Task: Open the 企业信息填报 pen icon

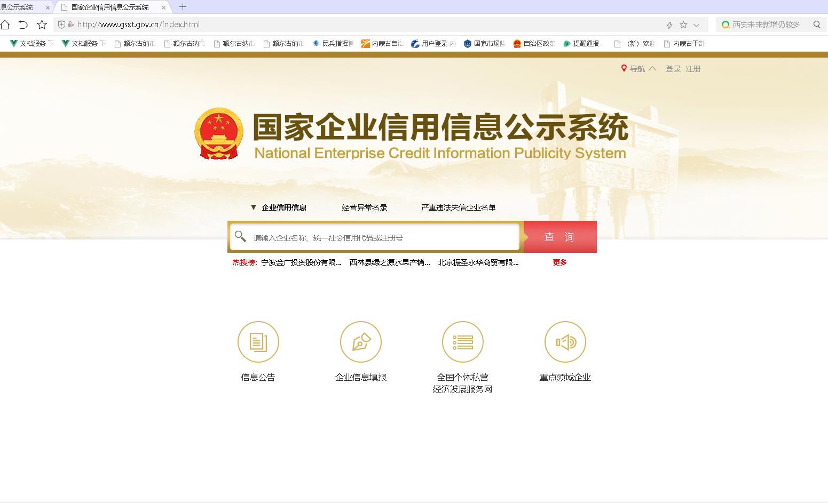Action: tap(361, 342)
